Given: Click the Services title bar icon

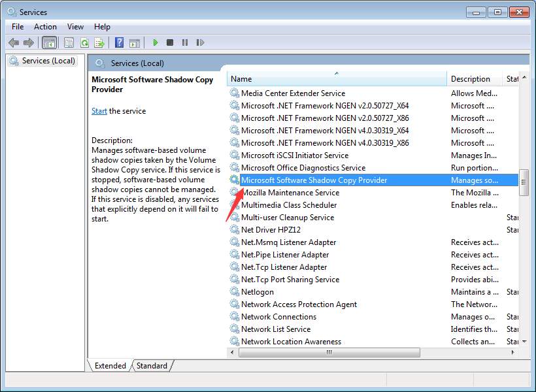Looking at the screenshot, I should (12, 12).
